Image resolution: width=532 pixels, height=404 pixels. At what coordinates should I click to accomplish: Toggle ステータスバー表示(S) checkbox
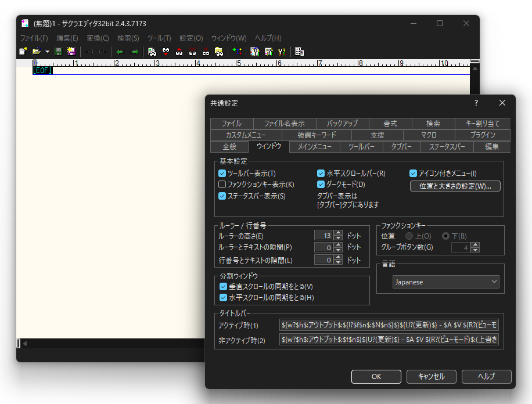(x=222, y=196)
